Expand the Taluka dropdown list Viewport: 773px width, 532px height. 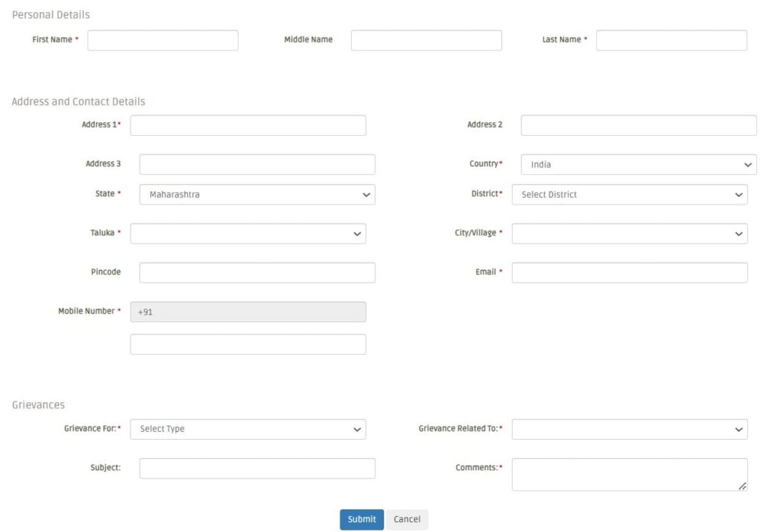[x=248, y=234]
